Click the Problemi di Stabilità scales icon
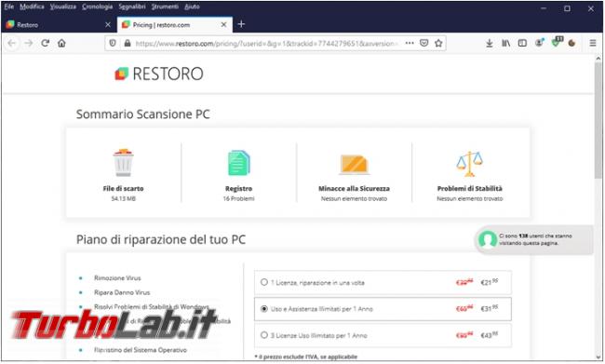This screenshot has height=364, width=605. click(469, 164)
